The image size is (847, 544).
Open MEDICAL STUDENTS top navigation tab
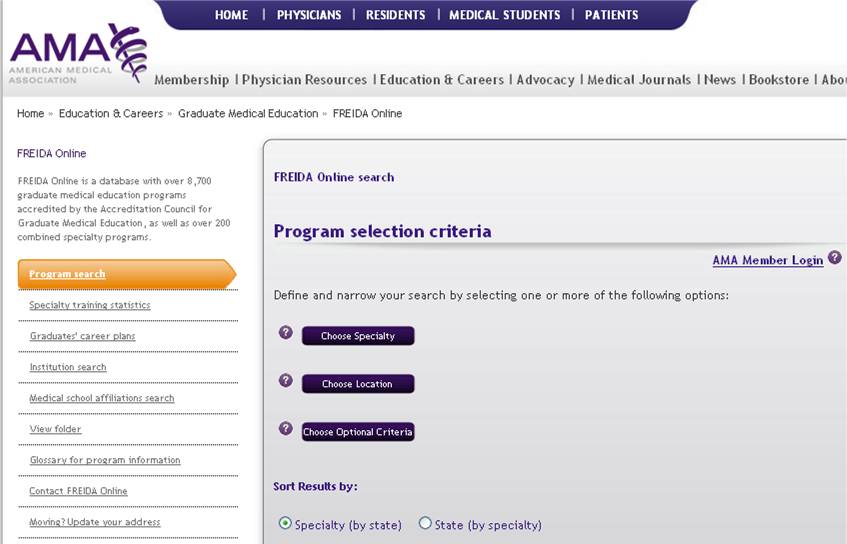(x=505, y=15)
